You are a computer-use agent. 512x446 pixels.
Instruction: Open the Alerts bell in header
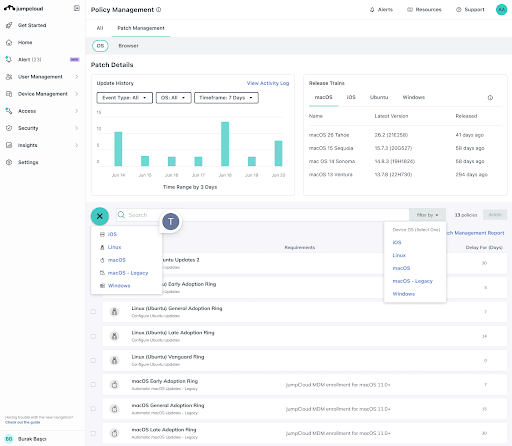click(381, 10)
